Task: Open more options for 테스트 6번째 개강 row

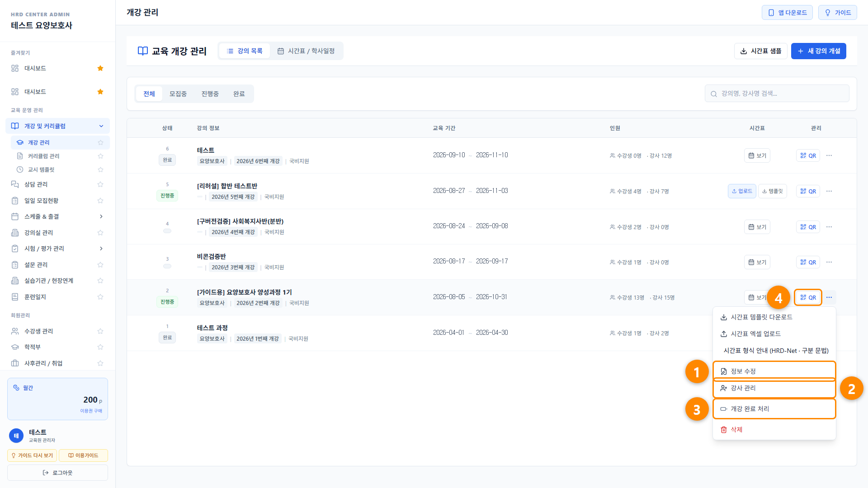Action: (x=829, y=155)
